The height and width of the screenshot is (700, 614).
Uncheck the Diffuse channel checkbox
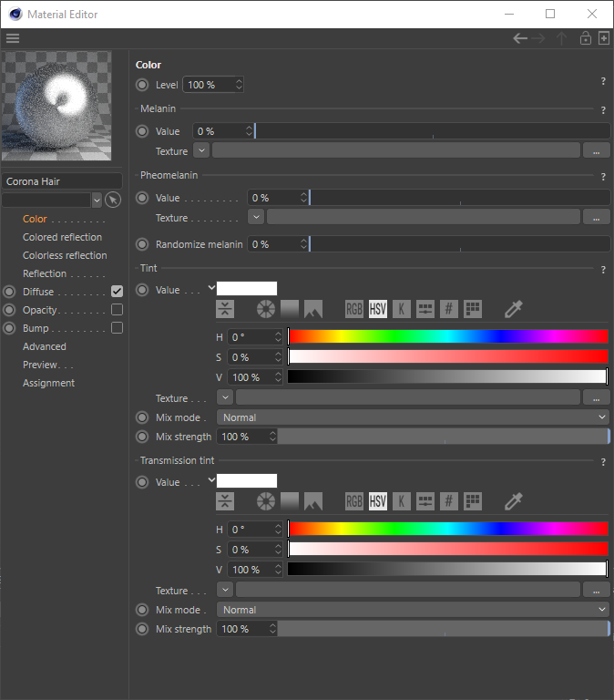coord(117,292)
